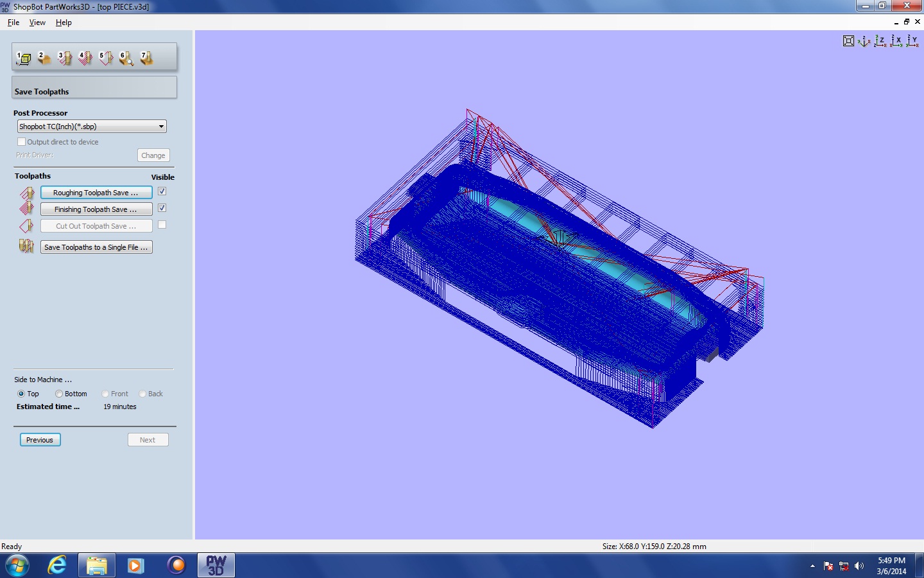Select the Top side radio button
Image resolution: width=924 pixels, height=578 pixels.
pos(21,394)
